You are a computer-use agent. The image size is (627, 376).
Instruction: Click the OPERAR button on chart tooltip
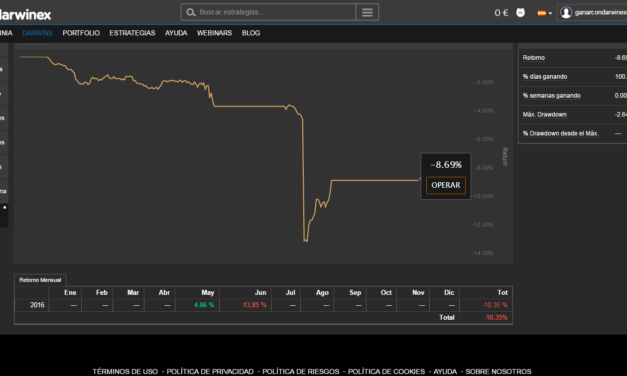pos(446,185)
